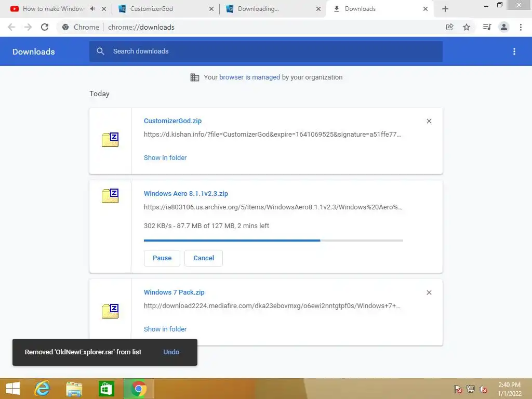Image resolution: width=532 pixels, height=399 pixels.
Task: Click the mediafire source URL
Action: point(272,305)
